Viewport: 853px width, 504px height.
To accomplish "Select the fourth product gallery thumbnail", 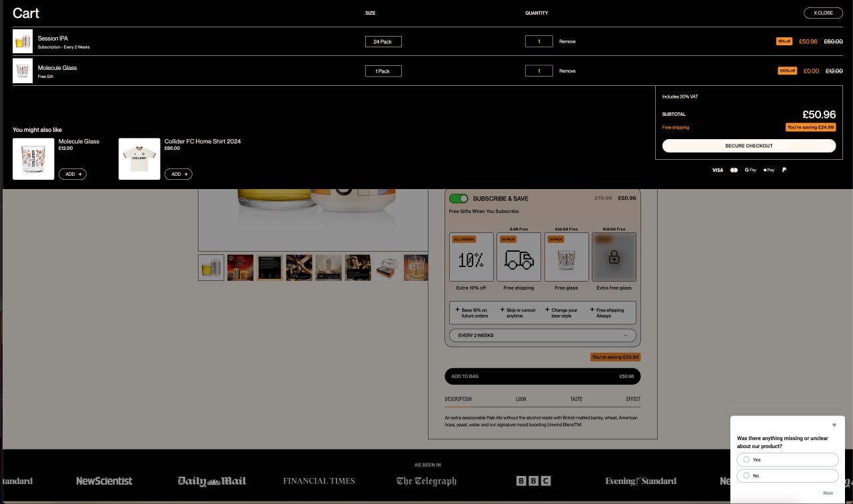I will tap(299, 268).
